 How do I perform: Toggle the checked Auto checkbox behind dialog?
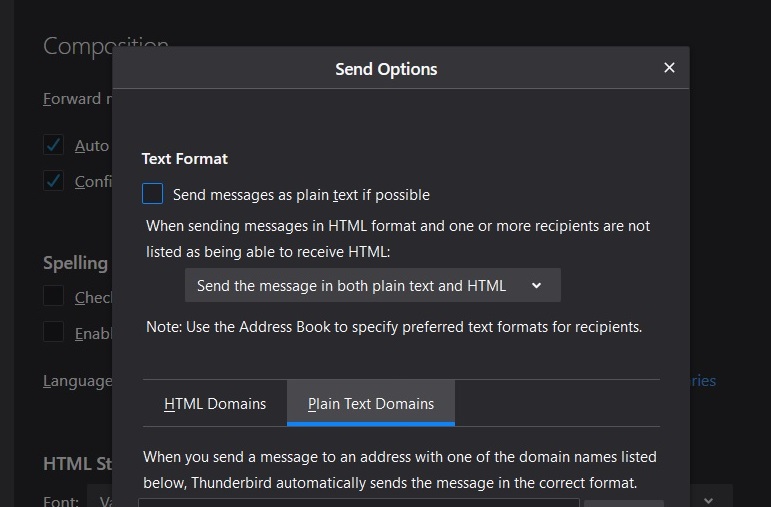tap(53, 145)
